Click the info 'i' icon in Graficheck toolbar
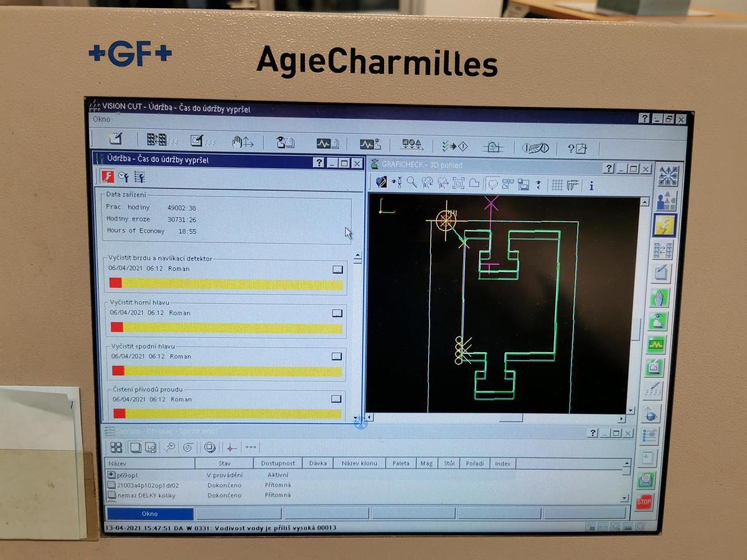Image resolution: width=747 pixels, height=560 pixels. [591, 185]
